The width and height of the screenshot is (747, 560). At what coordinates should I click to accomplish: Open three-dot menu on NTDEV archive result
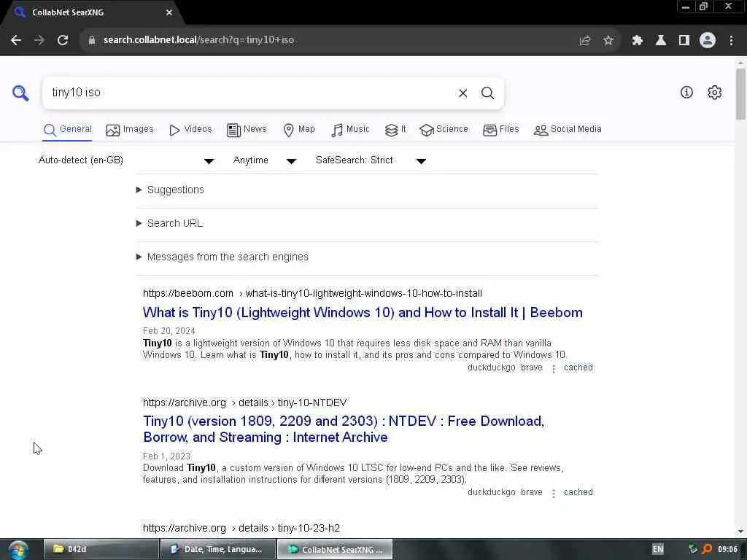(x=554, y=494)
